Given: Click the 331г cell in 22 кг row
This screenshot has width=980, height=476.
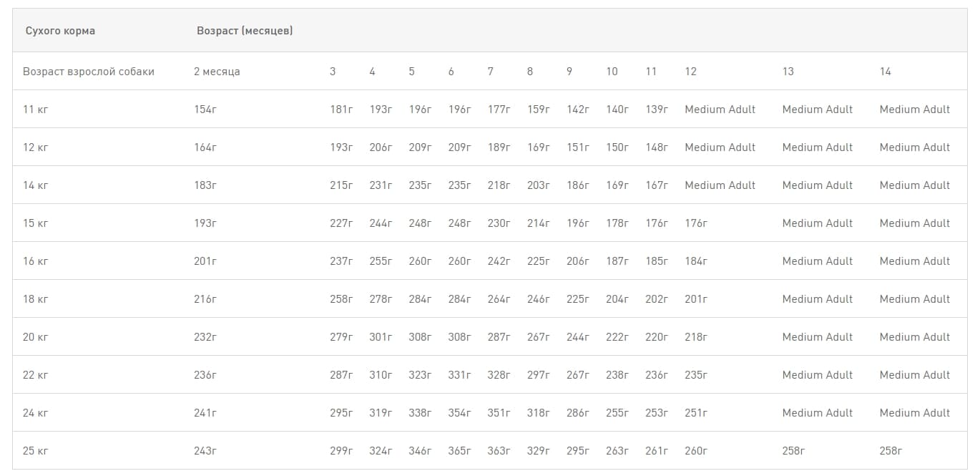Looking at the screenshot, I should pos(459,375).
